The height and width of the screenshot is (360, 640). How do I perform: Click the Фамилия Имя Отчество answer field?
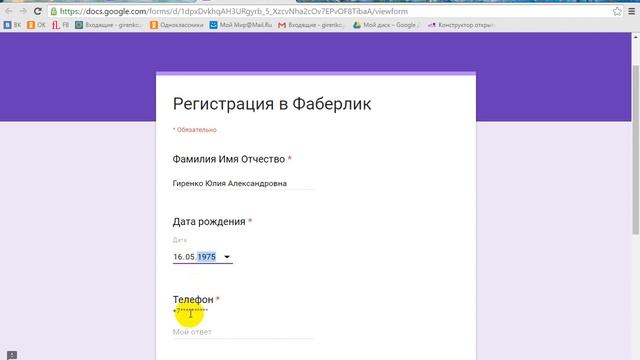click(x=243, y=184)
